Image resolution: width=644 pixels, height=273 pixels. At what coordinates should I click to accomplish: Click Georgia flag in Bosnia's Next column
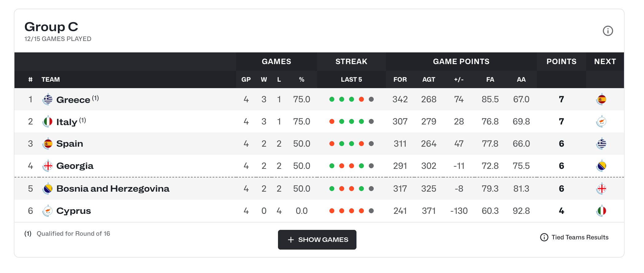click(602, 189)
